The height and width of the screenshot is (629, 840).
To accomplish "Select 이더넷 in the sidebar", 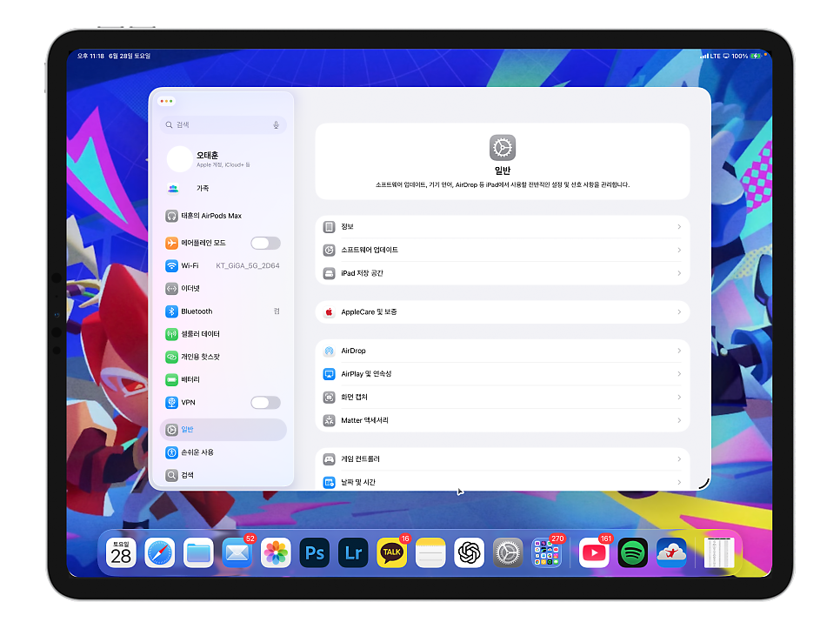I will click(x=223, y=289).
